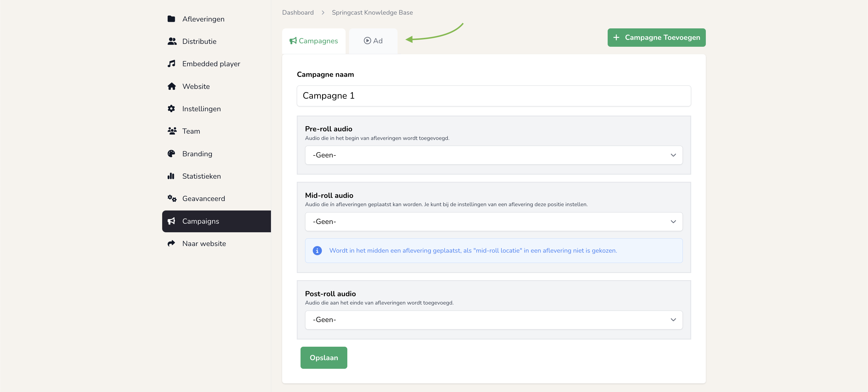Focus the Campagne naam input field
868x392 pixels.
[x=494, y=96]
